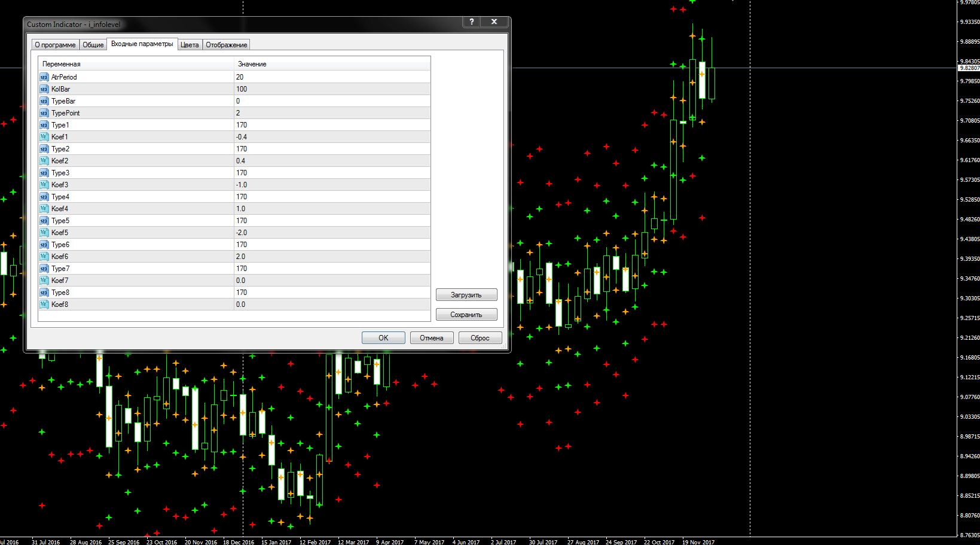Edit the Koef5 value -2.0
The height and width of the screenshot is (545, 980).
click(x=332, y=233)
